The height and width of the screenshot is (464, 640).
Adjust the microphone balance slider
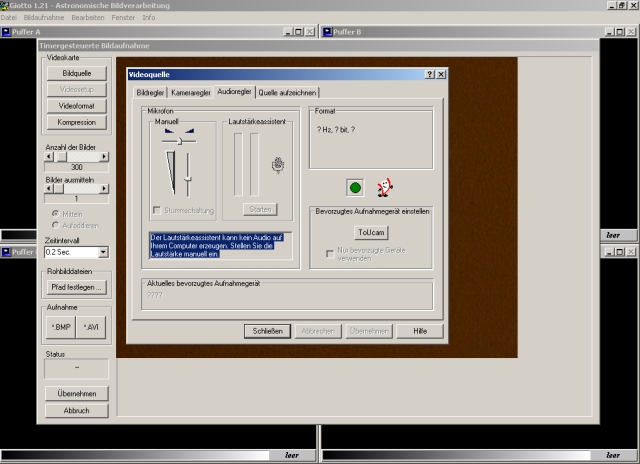178,142
